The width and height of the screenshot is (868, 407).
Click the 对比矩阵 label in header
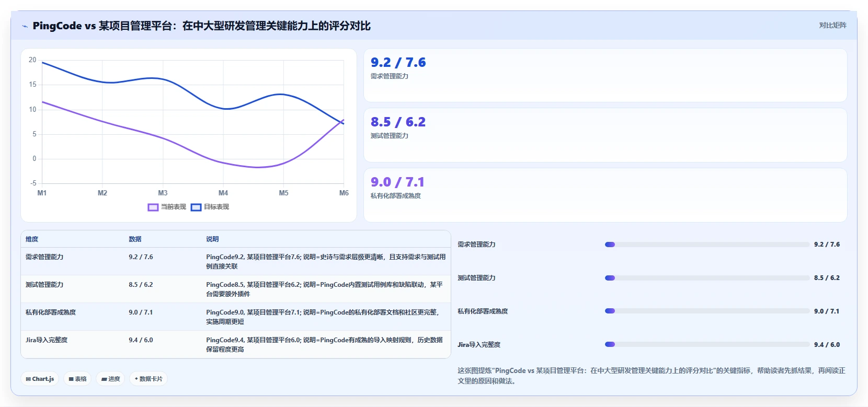click(x=832, y=25)
